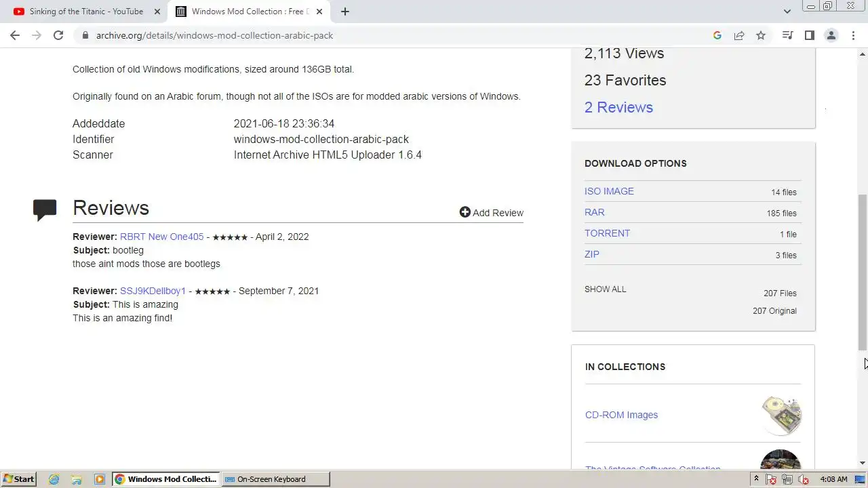Click the 'Internet Archive HTML5 Uploader 1.6.4' text
This screenshot has width=868, height=488.
[328, 155]
